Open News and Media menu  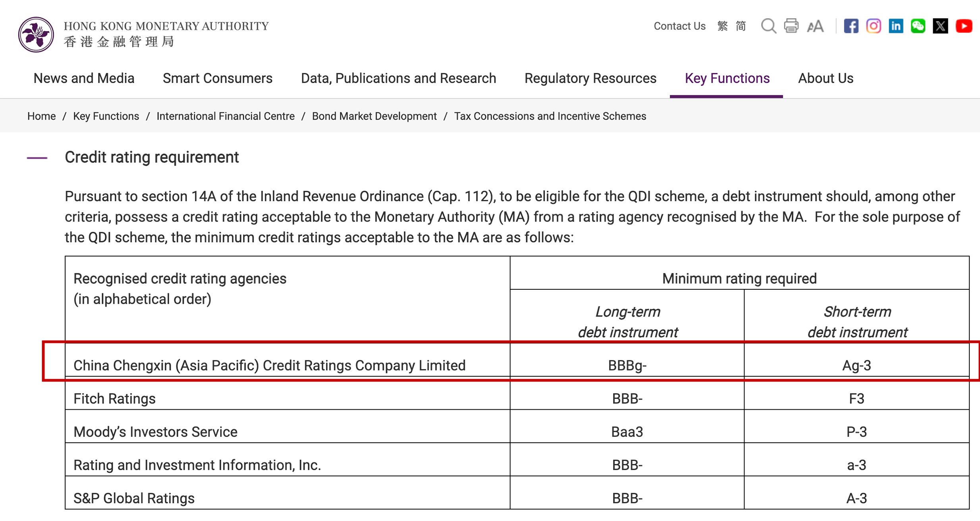pos(84,78)
